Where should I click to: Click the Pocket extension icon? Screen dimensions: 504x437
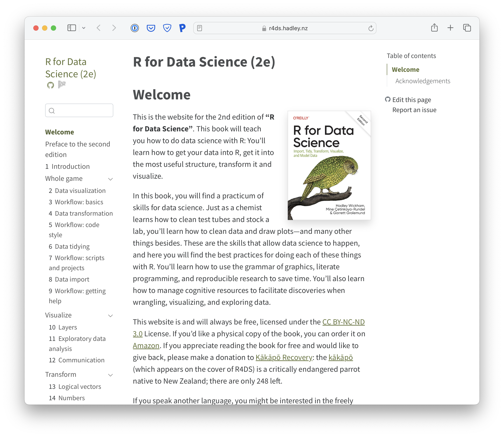point(151,28)
